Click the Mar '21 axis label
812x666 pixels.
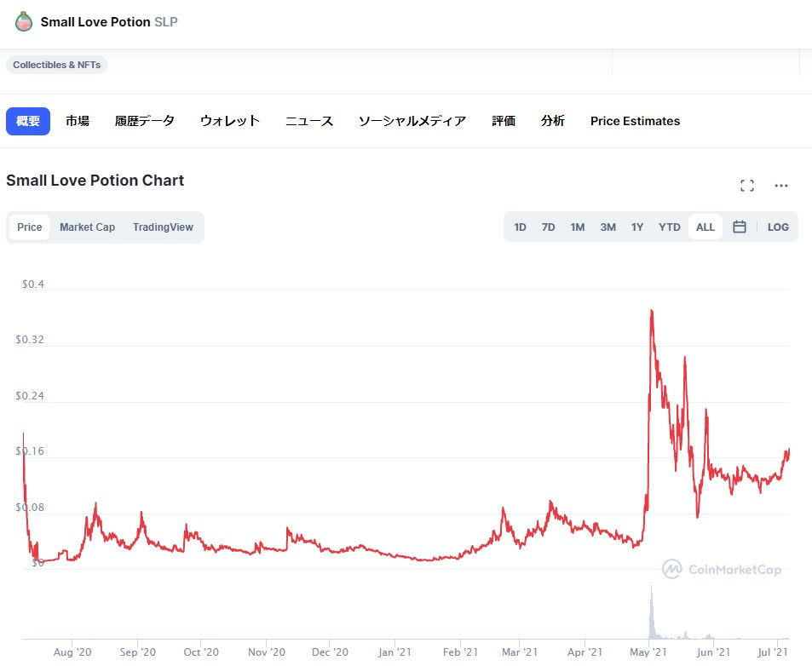tap(520, 652)
